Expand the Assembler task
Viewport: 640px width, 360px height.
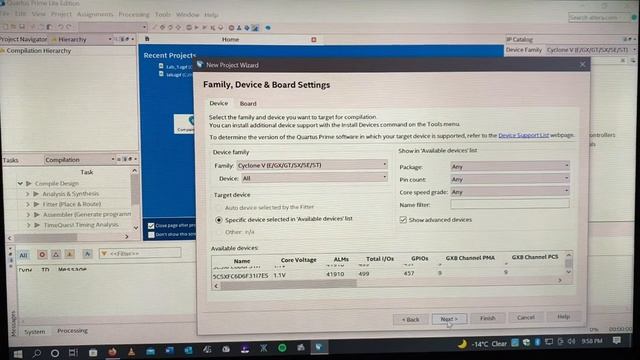coord(28,214)
